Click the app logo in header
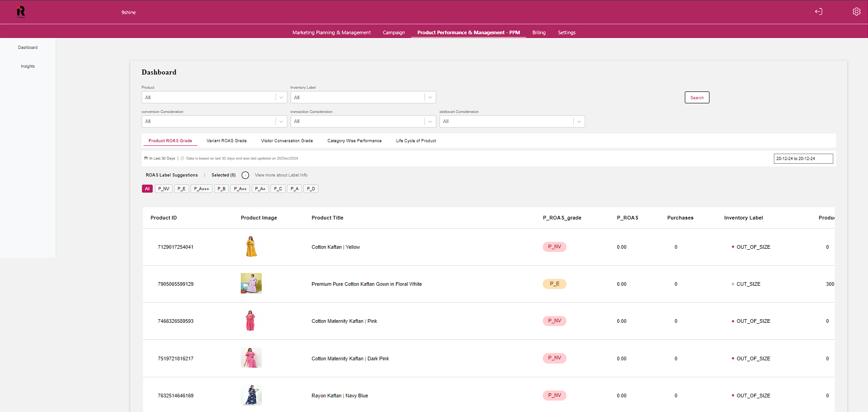This screenshot has height=412, width=868. [21, 12]
